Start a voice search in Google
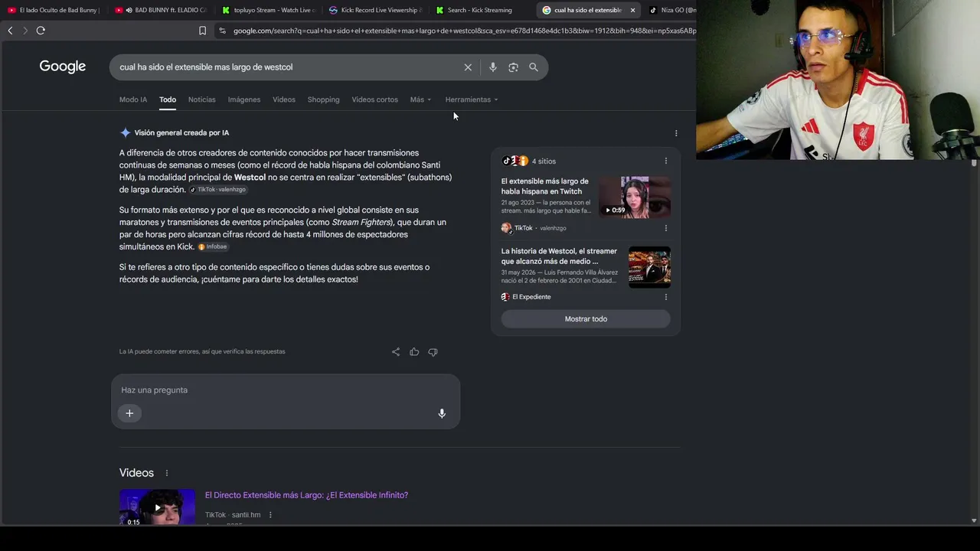 [x=492, y=67]
